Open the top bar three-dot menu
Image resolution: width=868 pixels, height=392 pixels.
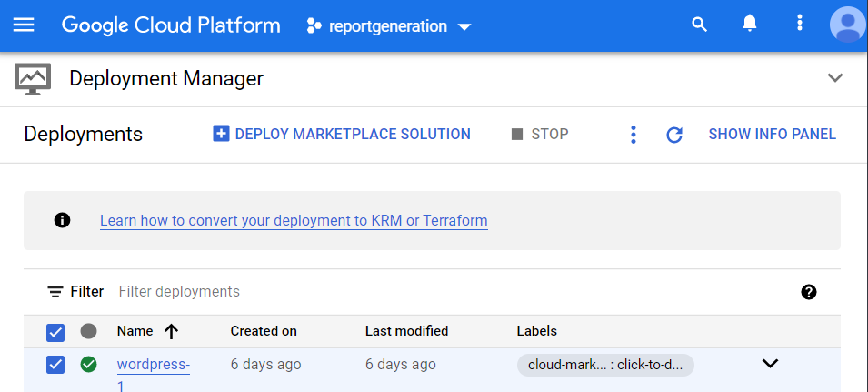coord(800,25)
